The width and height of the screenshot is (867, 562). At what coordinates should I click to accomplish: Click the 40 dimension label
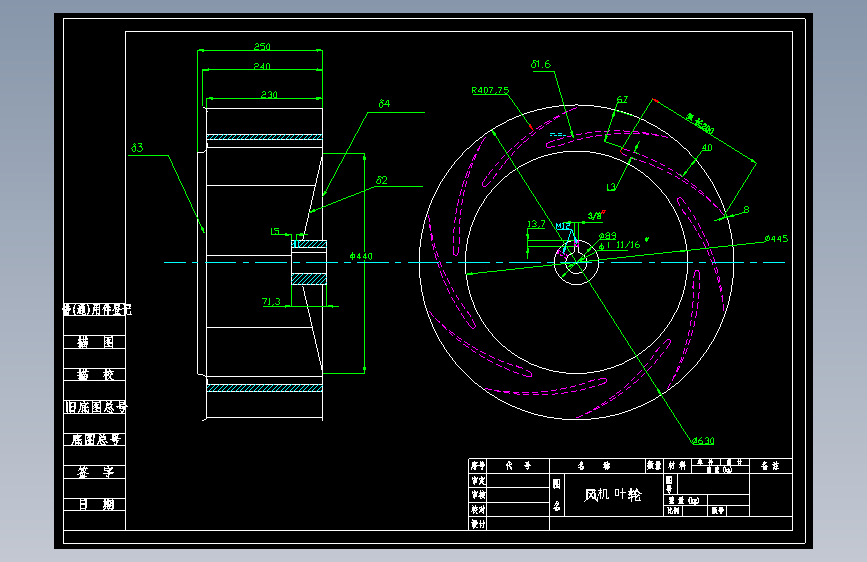(x=707, y=147)
